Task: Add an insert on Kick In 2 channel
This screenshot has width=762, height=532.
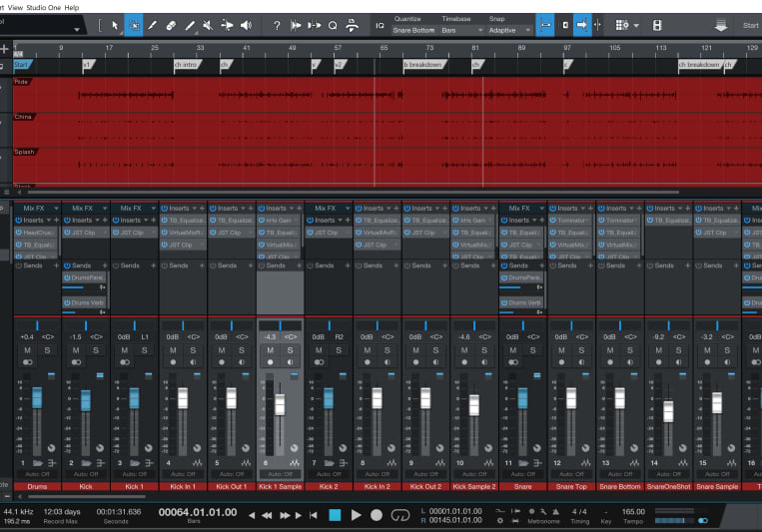Action: 396,209
